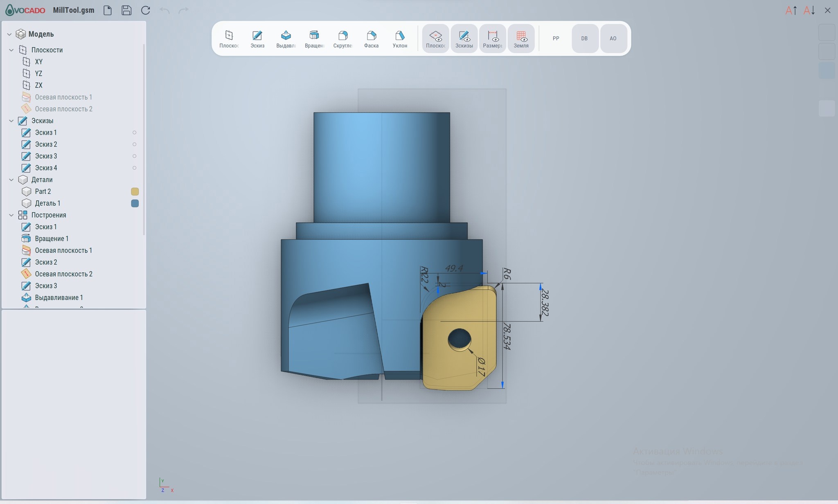Click the Уклон draft tool

pyautogui.click(x=400, y=38)
